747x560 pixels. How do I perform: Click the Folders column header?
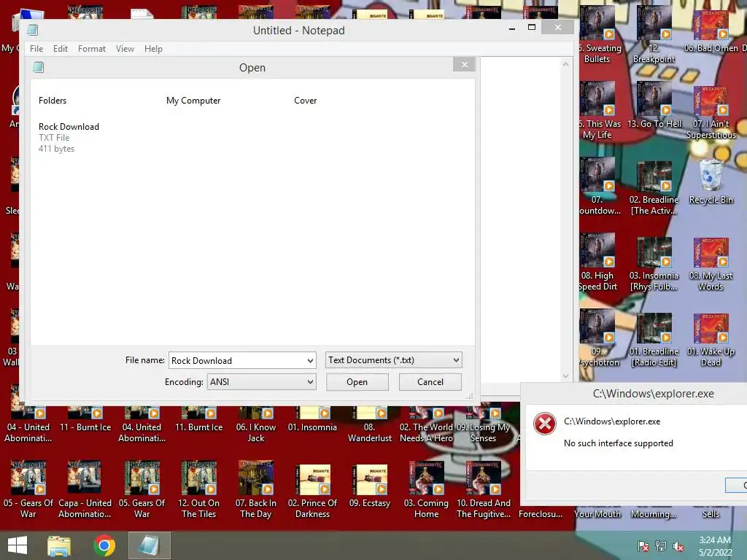click(53, 101)
